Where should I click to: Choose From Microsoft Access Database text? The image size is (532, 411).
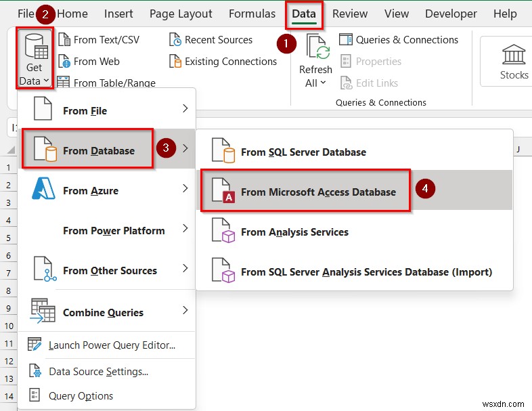tap(318, 192)
